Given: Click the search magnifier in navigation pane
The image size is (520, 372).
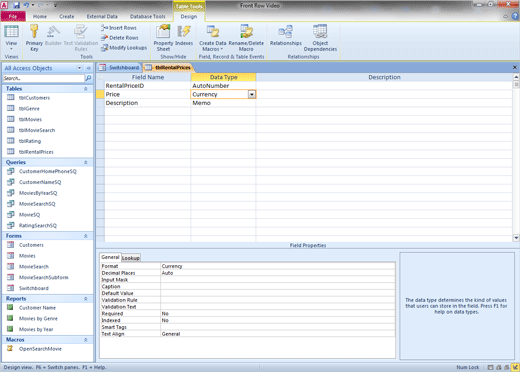Looking at the screenshot, I should 88,78.
